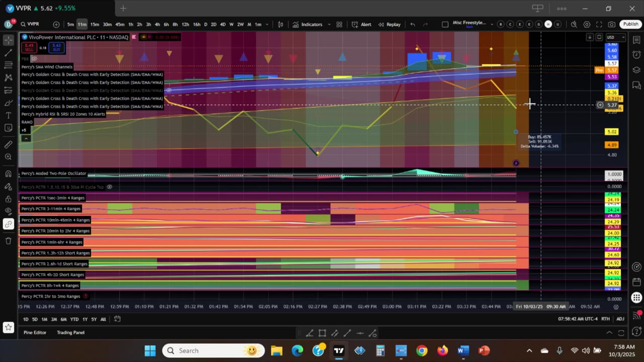Enter fullscreen chart mode

pos(599,24)
